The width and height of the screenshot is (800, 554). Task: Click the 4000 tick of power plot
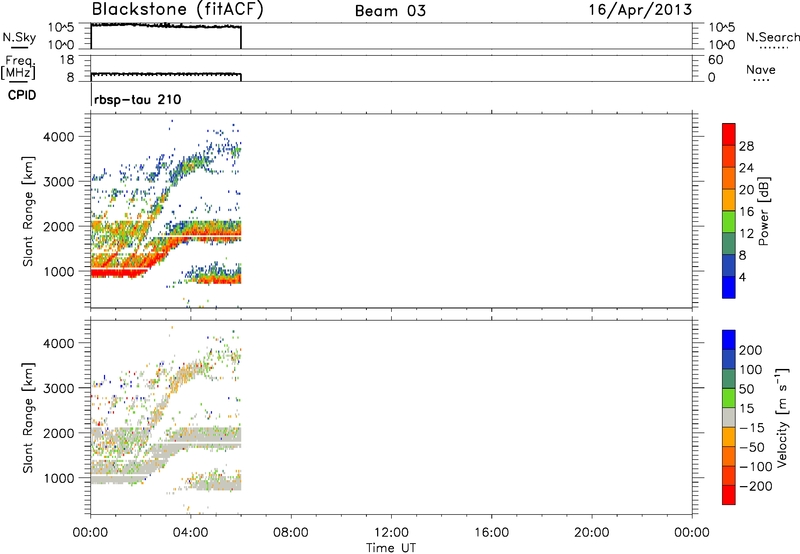[58, 137]
